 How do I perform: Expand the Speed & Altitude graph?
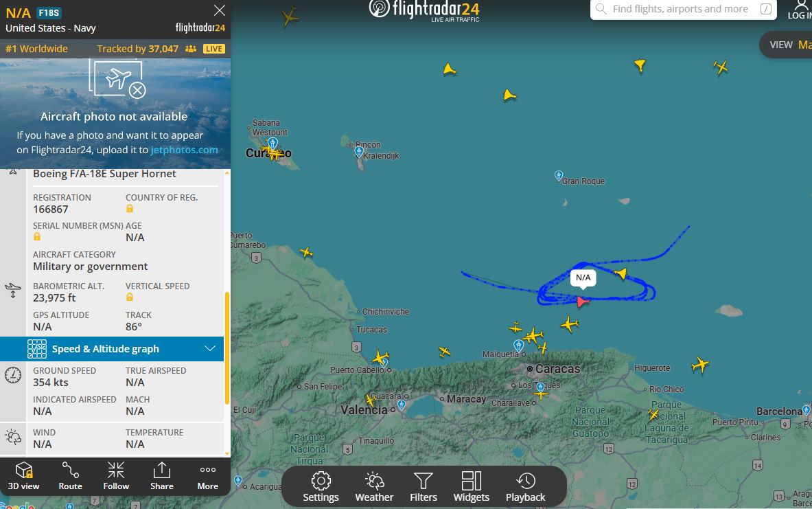pyautogui.click(x=112, y=349)
